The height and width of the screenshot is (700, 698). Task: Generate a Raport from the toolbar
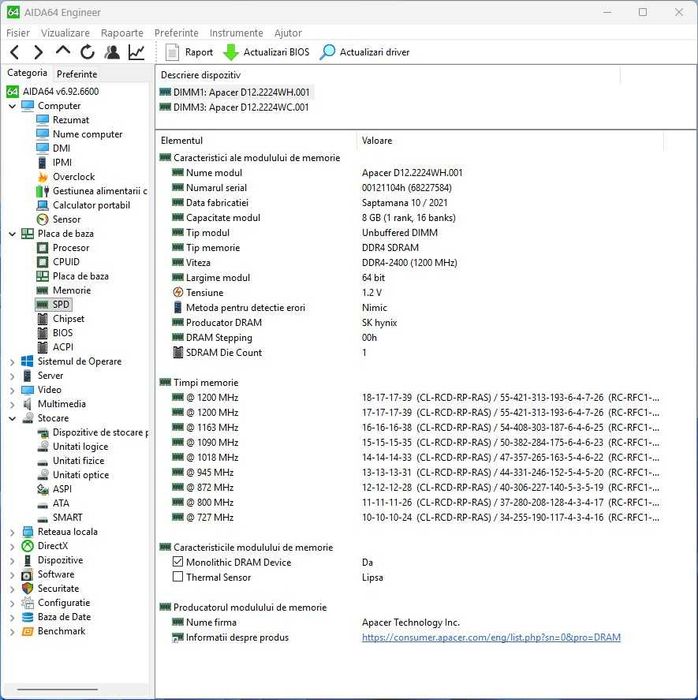[x=189, y=52]
